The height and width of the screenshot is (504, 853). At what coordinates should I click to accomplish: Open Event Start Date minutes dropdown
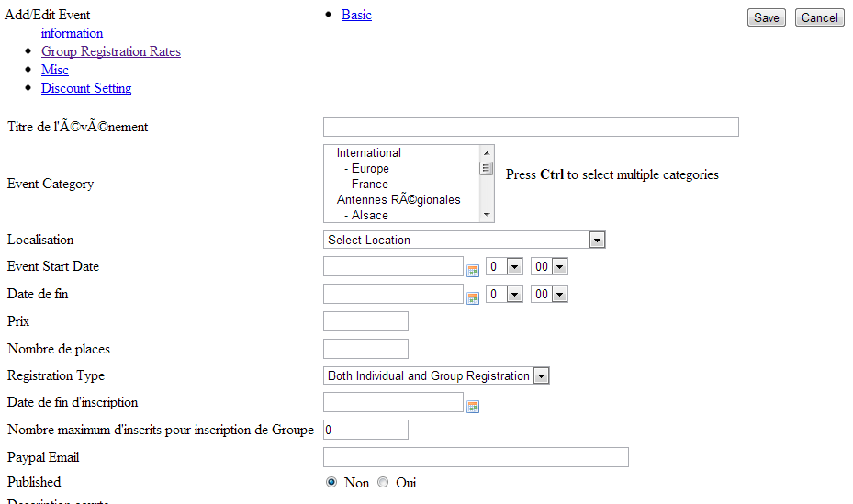coord(549,266)
